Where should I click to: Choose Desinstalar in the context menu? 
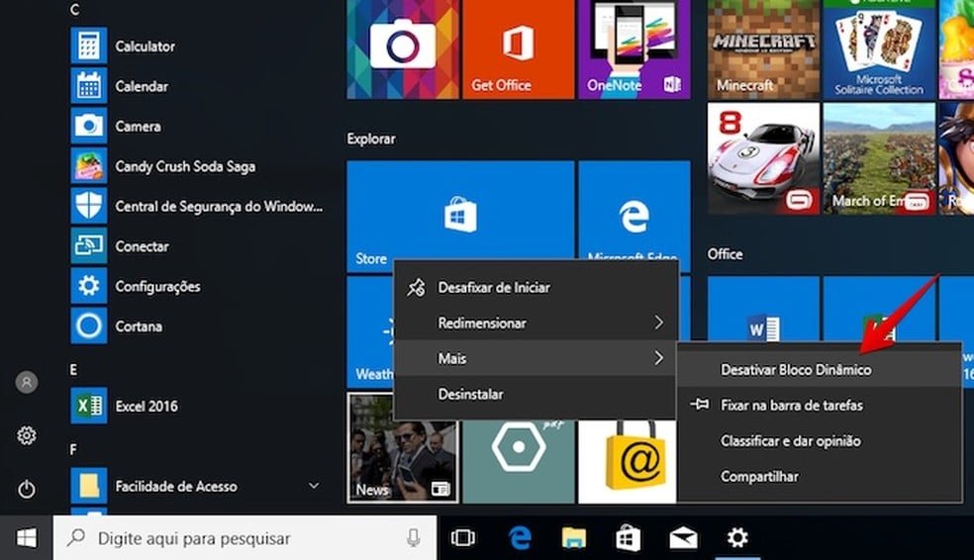[470, 395]
